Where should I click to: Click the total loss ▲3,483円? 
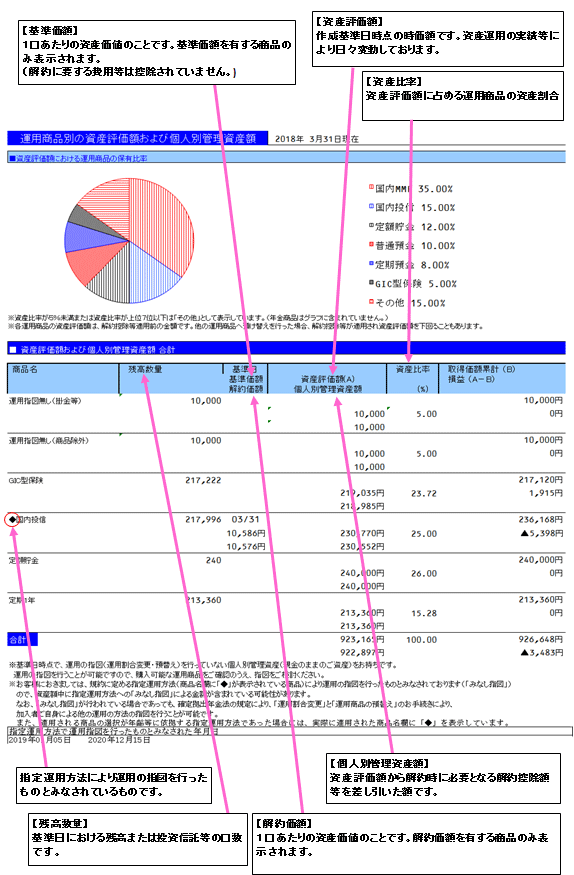[542, 652]
